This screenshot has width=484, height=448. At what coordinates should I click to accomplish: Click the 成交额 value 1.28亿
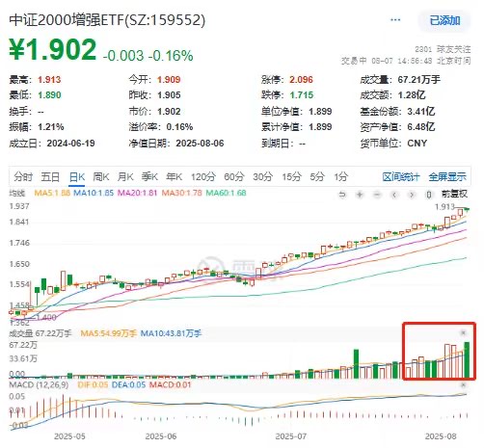tap(412, 95)
